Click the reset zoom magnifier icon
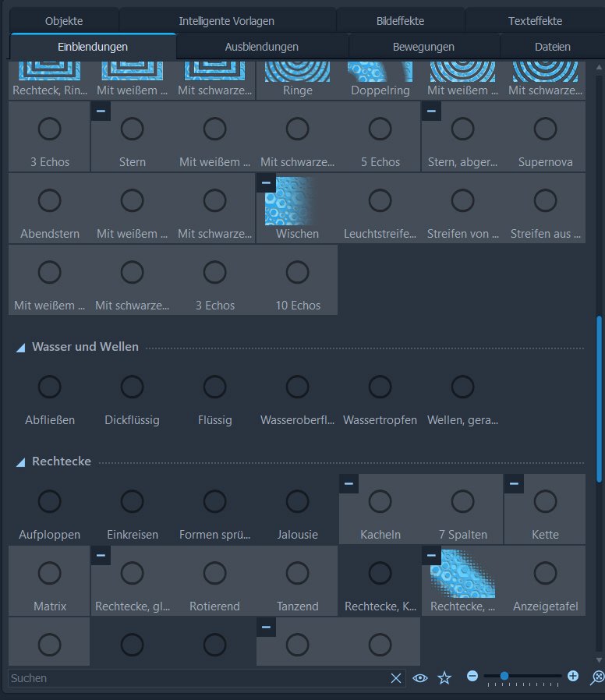Screen dimensions: 605x700 [597, 677]
